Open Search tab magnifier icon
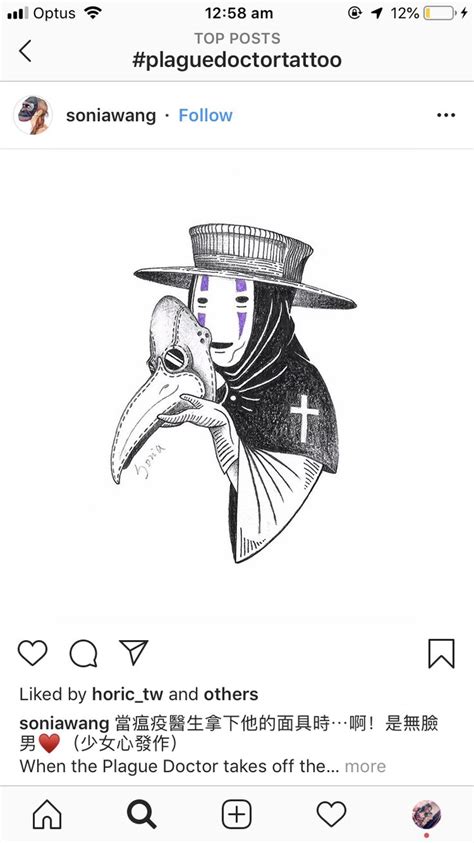Image resolution: width=474 pixels, height=843 pixels. [x=141, y=814]
